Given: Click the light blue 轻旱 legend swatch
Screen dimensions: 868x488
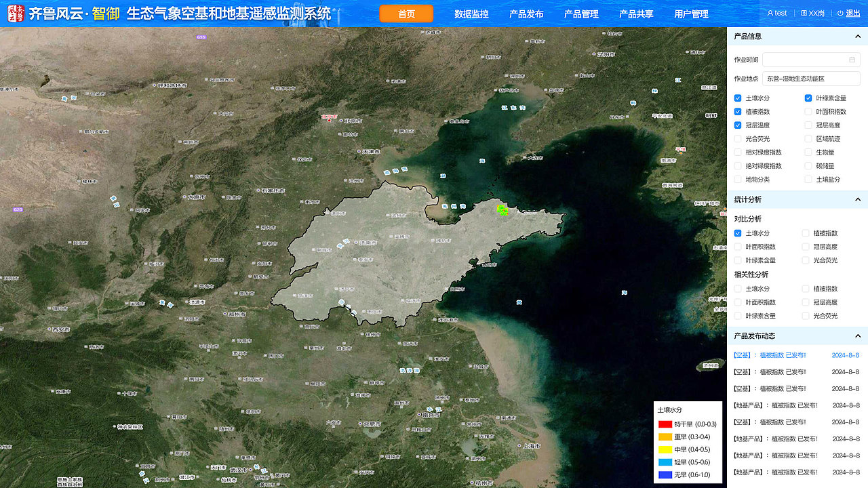Looking at the screenshot, I should click(x=665, y=462).
